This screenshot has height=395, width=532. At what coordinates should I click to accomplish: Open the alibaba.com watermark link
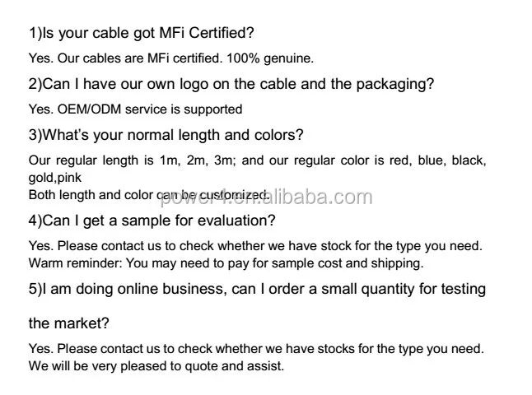[320, 197]
